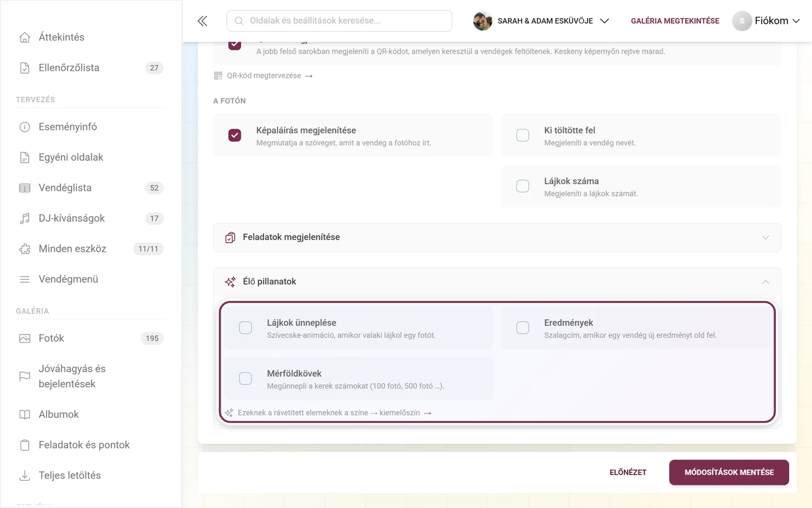Click the Áttekintés home icon

pyautogui.click(x=25, y=37)
